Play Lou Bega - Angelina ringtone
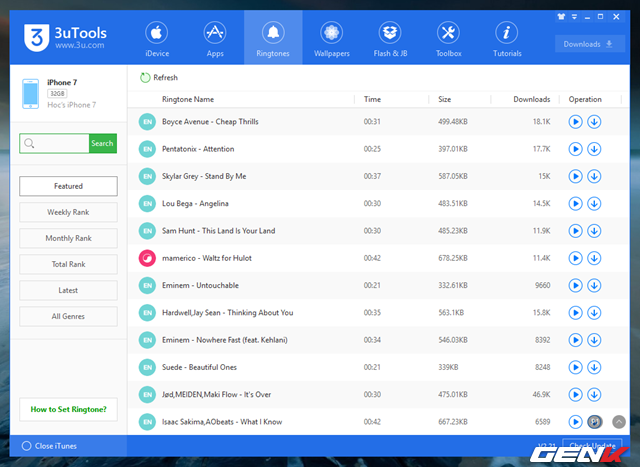The height and width of the screenshot is (467, 640). pos(576,203)
